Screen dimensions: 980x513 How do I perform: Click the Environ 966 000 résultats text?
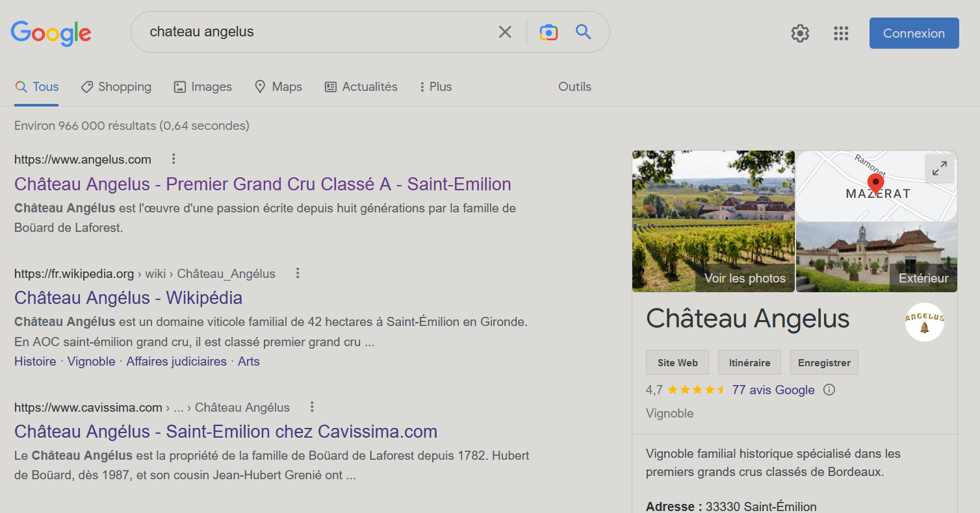(x=132, y=126)
